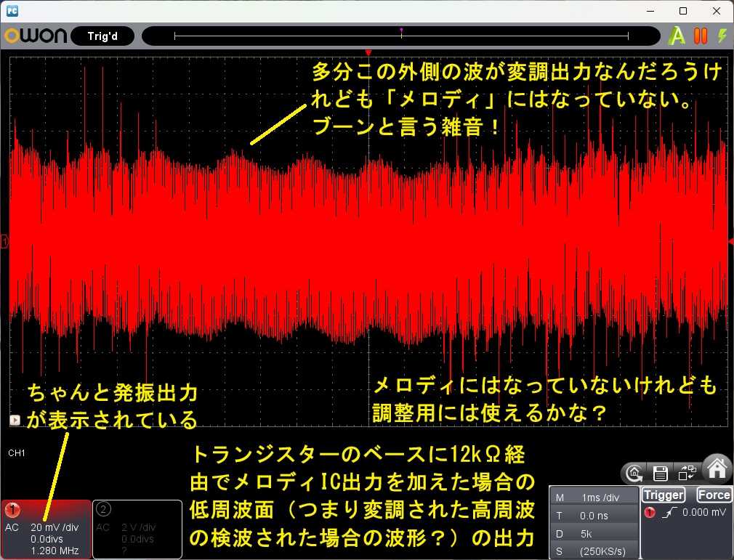Click the green lightning single trigger icon
The image size is (734, 560).
coord(723,36)
